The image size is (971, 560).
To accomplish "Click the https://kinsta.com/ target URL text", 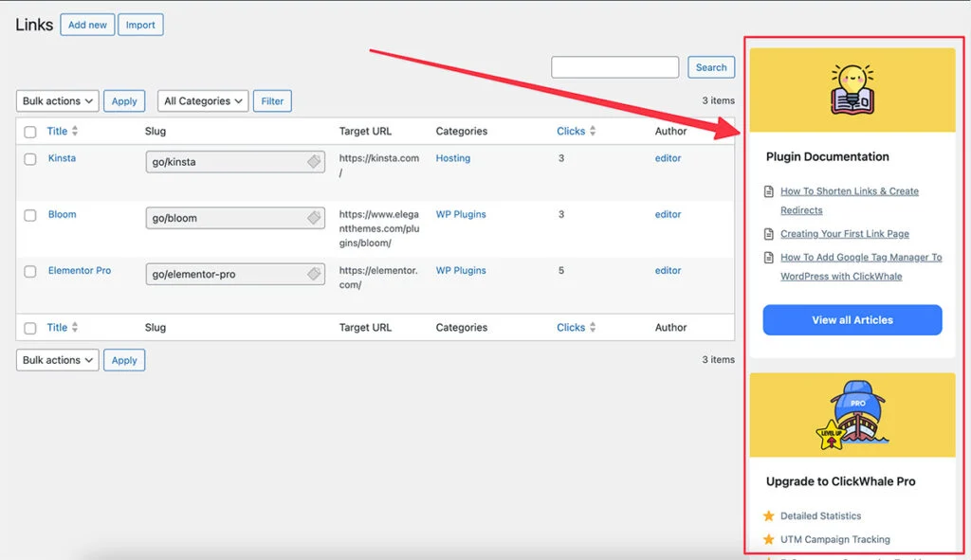I will [379, 165].
